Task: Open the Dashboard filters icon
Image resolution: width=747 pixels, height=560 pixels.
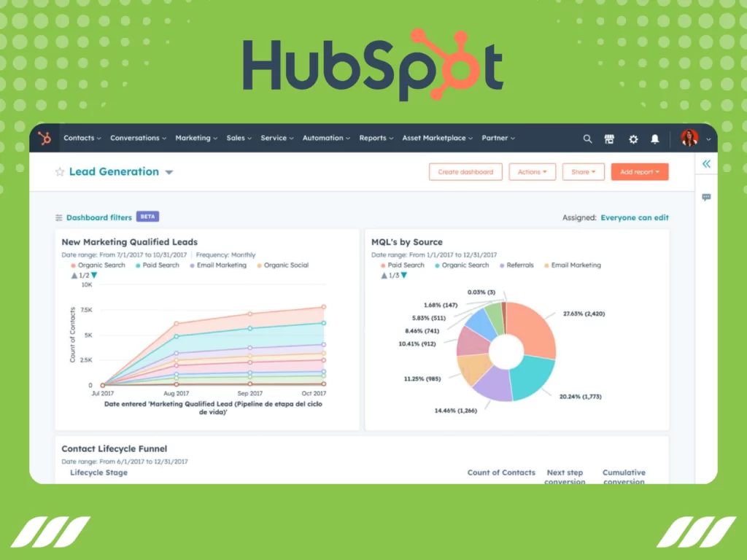Action: pyautogui.click(x=58, y=217)
